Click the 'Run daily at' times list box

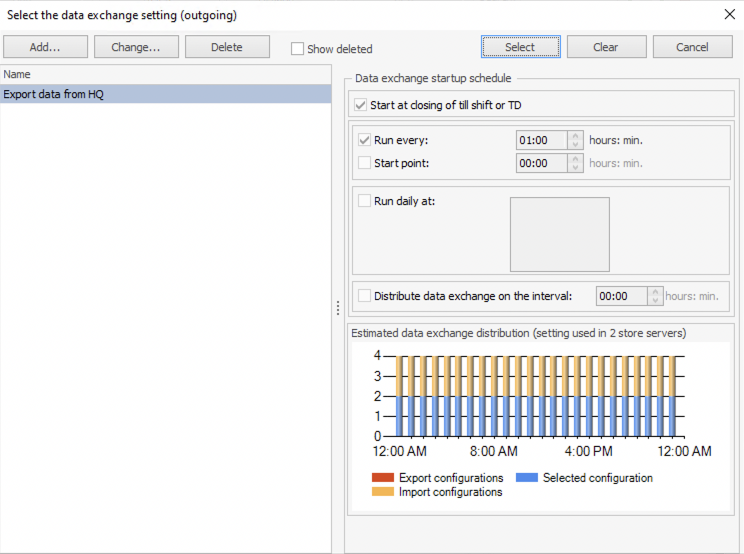tap(559, 234)
